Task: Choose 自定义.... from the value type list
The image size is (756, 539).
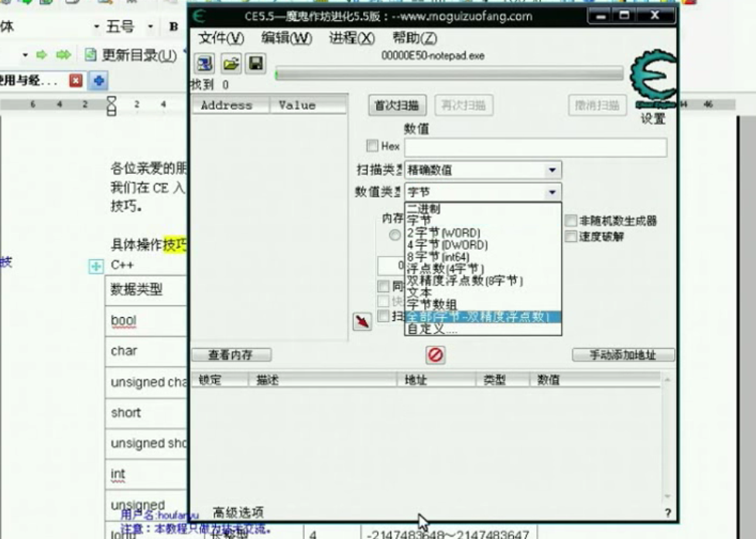Action: click(x=483, y=329)
